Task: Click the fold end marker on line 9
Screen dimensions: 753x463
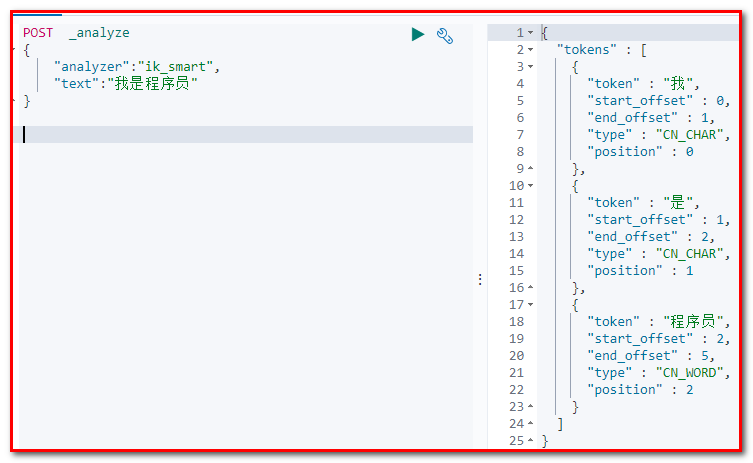Action: 530,169
